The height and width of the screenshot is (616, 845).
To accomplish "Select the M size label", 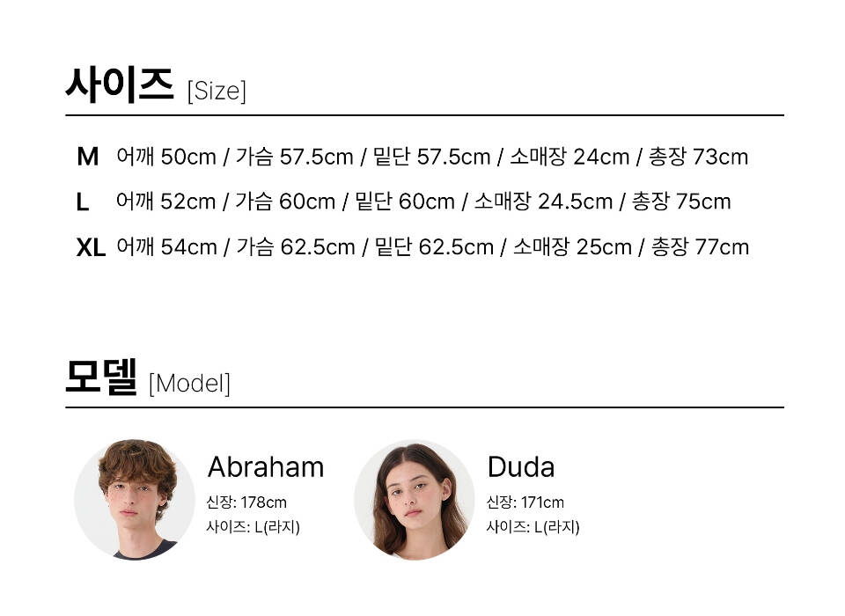I will click(x=88, y=157).
